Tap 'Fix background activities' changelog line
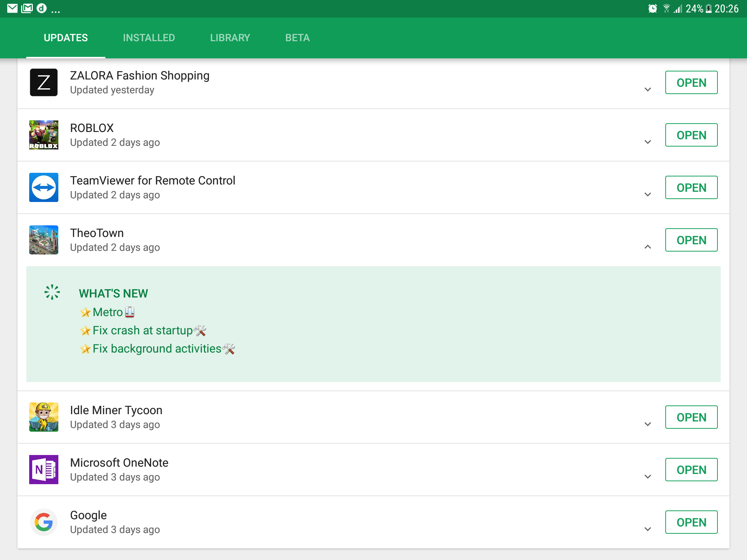Viewport: 747px width, 560px height. pyautogui.click(x=157, y=349)
